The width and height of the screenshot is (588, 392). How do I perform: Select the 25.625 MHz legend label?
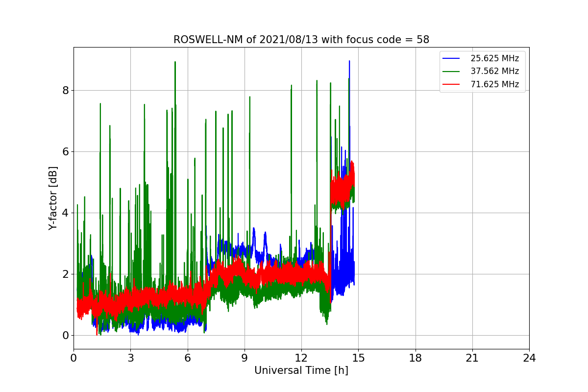(x=494, y=58)
